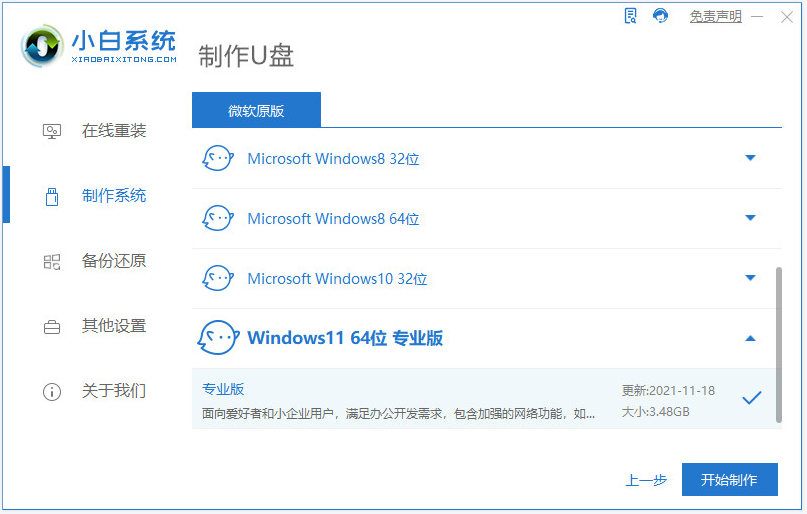This screenshot has width=807, height=514.
Task: Open the feedback document icon in title bar
Action: [x=630, y=16]
